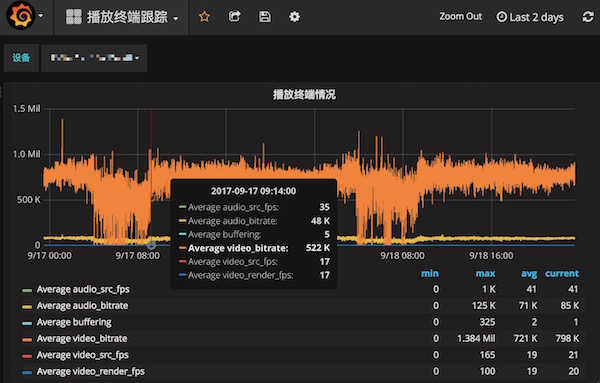Click the 325 buffering max value

(488, 322)
